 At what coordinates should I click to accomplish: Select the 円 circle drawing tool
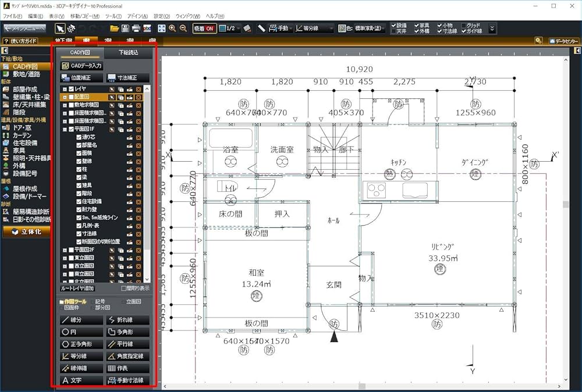[81, 332]
